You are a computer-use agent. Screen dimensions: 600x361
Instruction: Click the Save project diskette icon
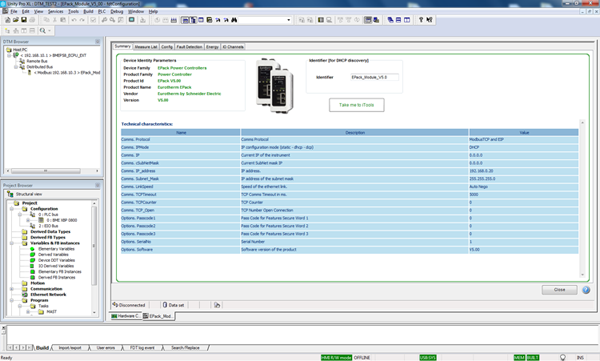tap(24, 20)
